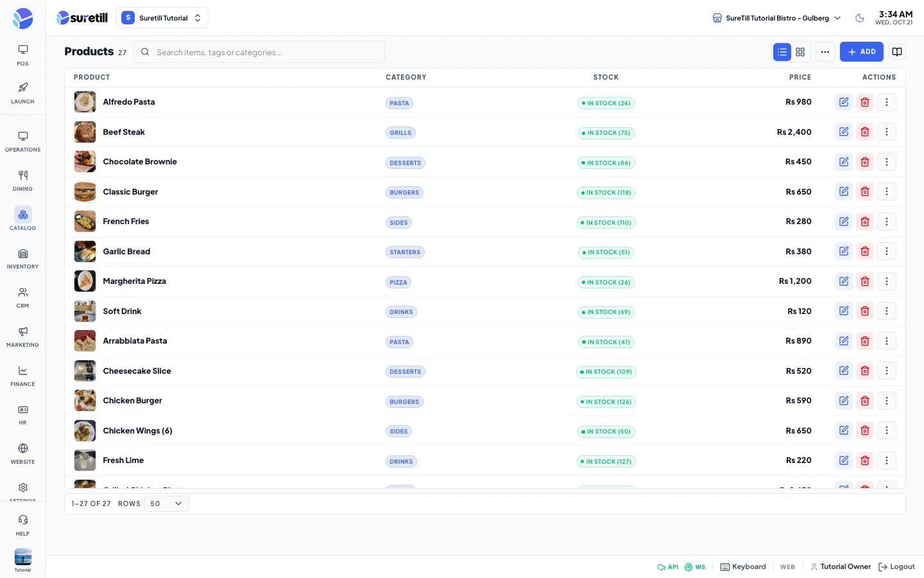Click Tutorial Owner profile link
Image resolution: width=924 pixels, height=578 pixels.
coord(841,566)
